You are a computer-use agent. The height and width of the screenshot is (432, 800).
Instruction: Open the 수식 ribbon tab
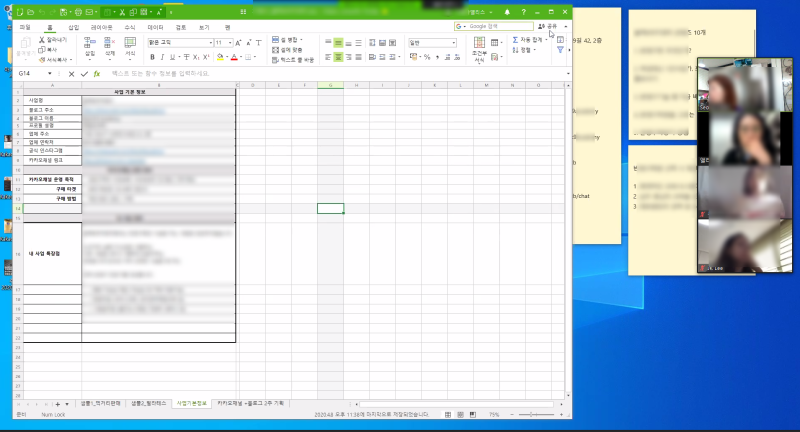pyautogui.click(x=130, y=27)
